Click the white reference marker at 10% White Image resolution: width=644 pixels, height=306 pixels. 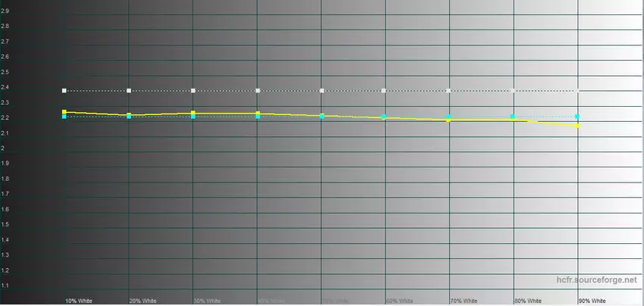coord(64,91)
